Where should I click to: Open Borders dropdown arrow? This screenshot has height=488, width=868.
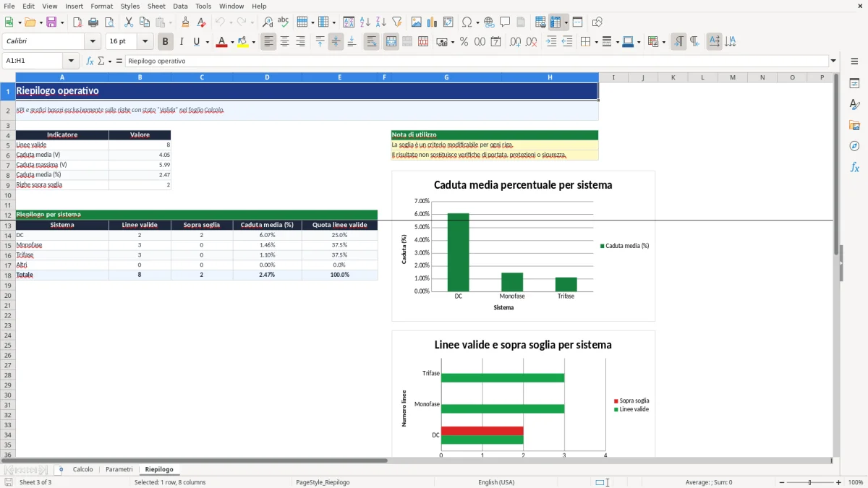coord(596,42)
